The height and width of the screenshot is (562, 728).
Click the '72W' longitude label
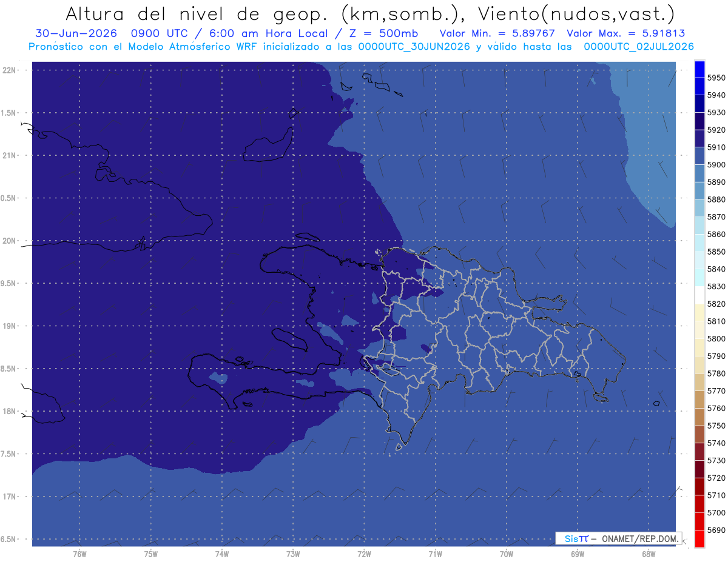[x=364, y=553]
